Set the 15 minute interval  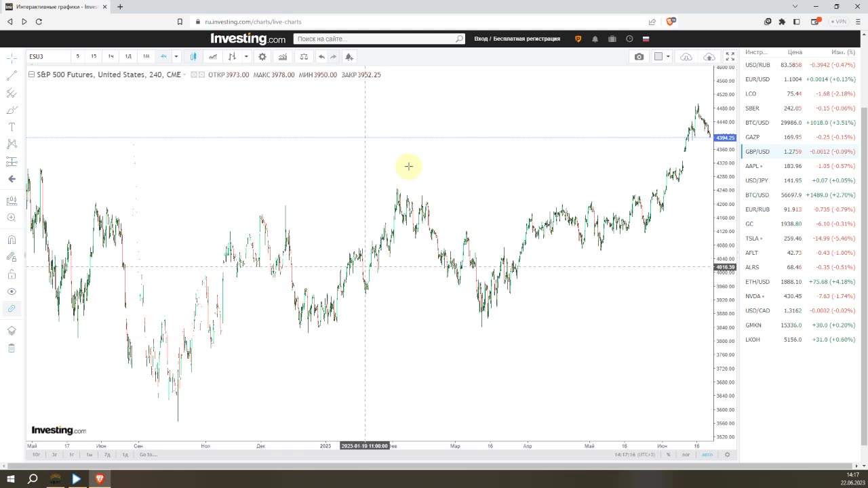(x=94, y=56)
